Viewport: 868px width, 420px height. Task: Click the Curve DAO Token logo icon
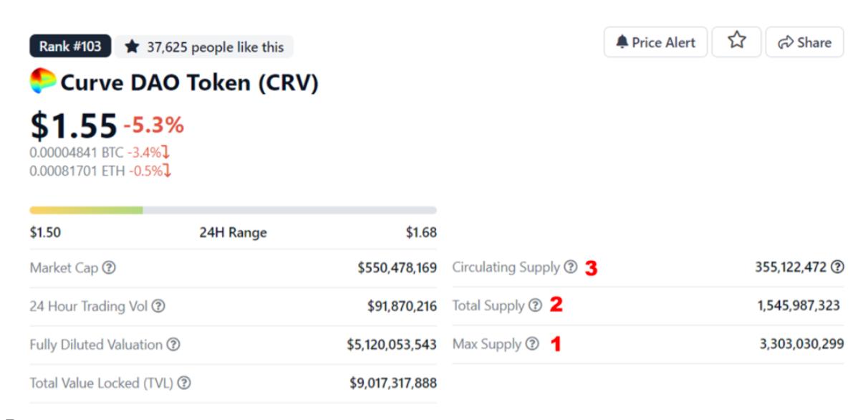pyautogui.click(x=43, y=82)
